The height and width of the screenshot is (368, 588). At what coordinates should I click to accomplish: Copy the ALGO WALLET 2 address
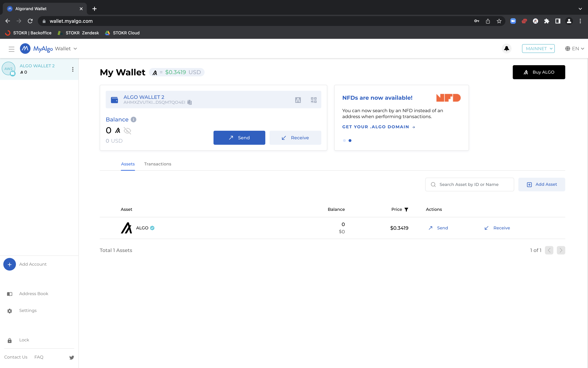[190, 103]
